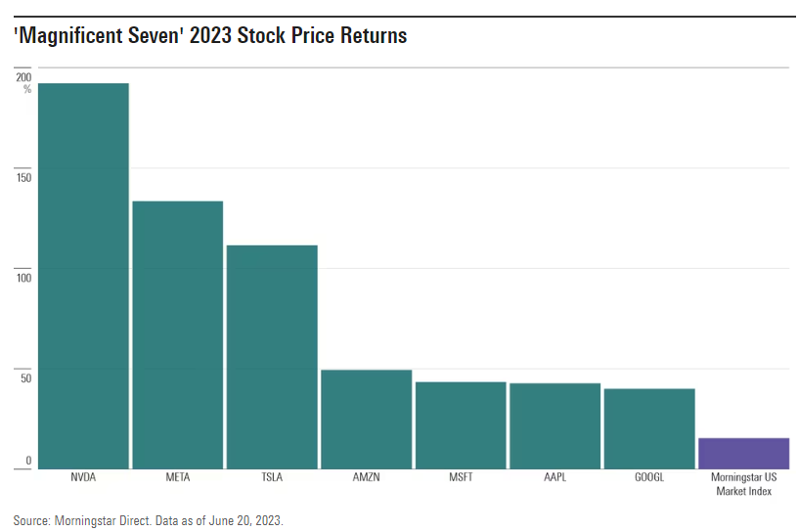
Task: Click the Morningstar US Market Index label
Action: pyautogui.click(x=743, y=484)
